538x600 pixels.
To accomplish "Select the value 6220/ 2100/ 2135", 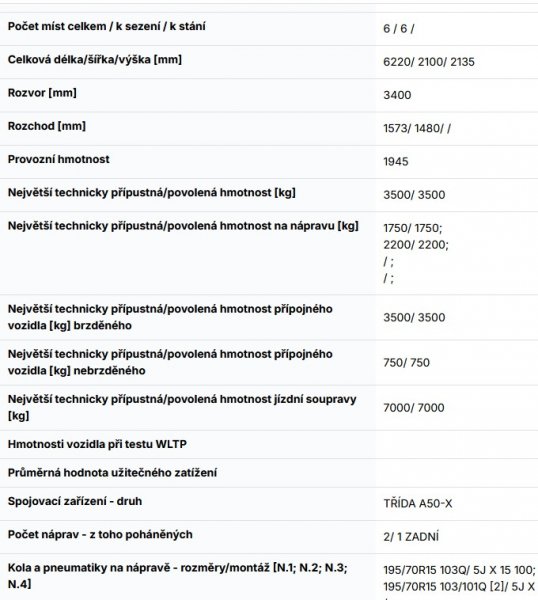I will 429,62.
